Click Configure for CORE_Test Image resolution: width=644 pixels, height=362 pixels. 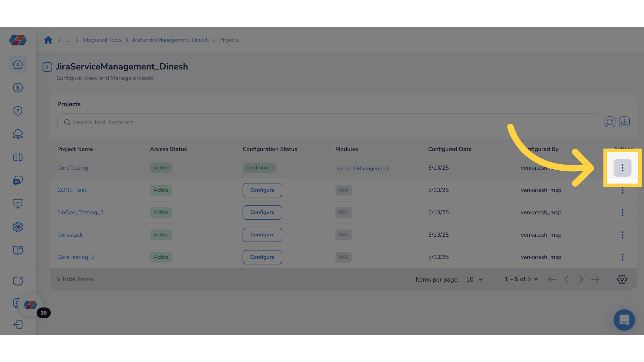point(262,190)
